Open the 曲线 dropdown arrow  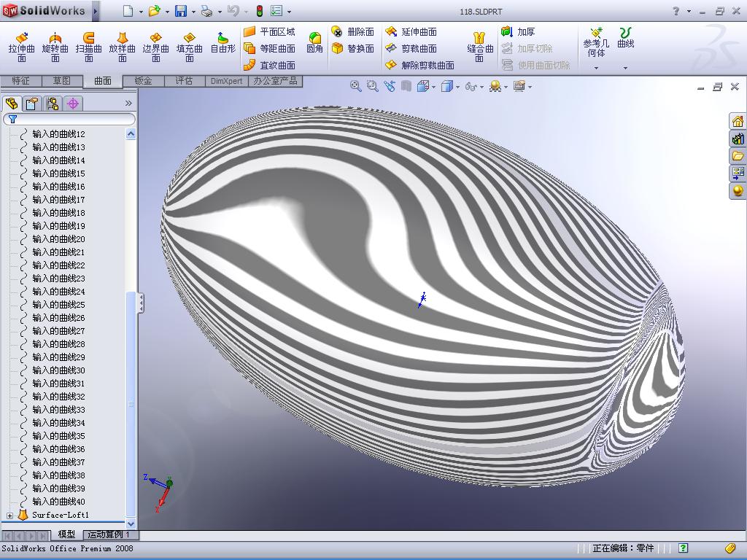coord(625,68)
